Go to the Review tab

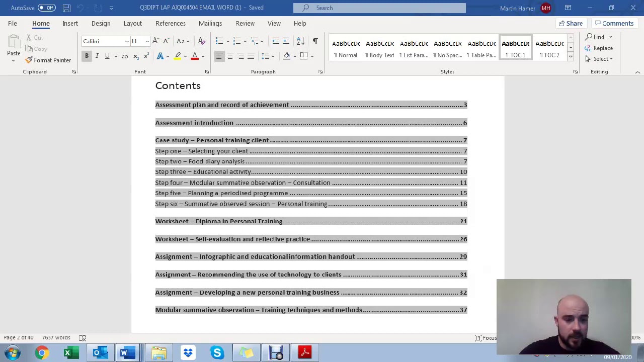point(245,24)
